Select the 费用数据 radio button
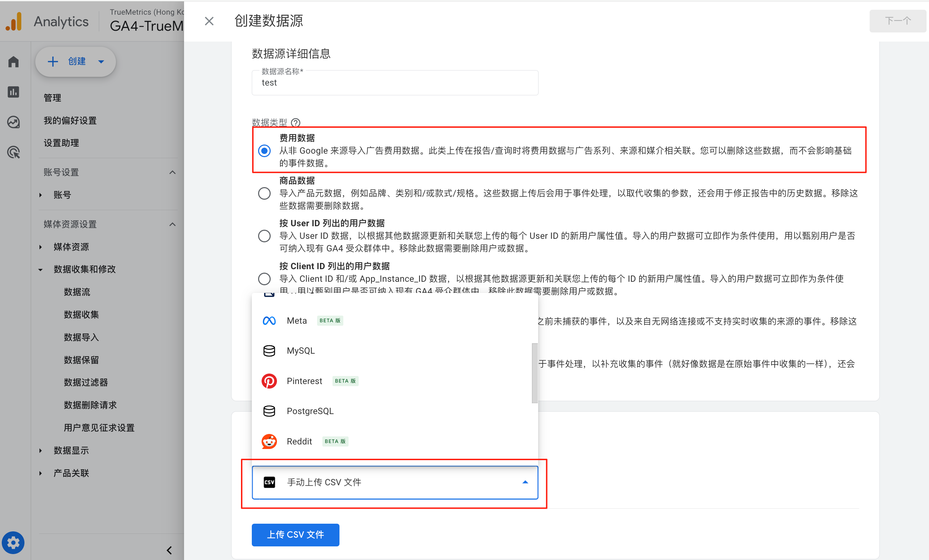 pyautogui.click(x=264, y=151)
